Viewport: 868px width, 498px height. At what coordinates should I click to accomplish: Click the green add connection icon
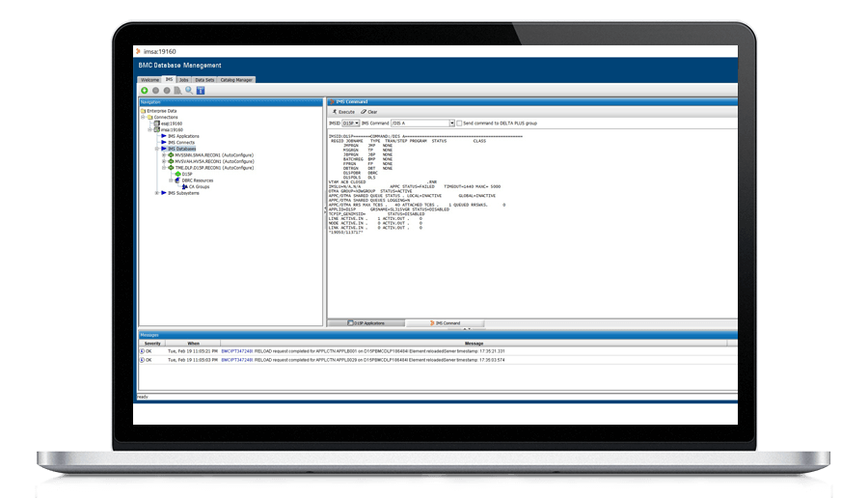click(x=145, y=90)
